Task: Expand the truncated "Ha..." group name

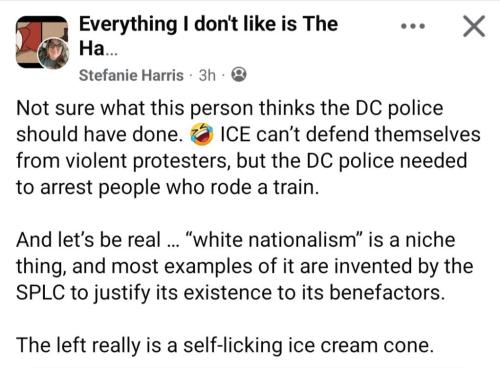Action: [x=98, y=49]
